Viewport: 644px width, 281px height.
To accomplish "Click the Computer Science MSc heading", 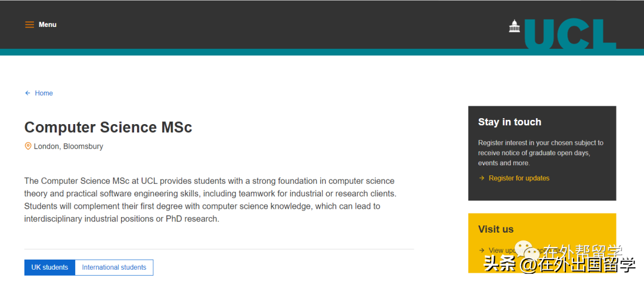I will tap(109, 127).
